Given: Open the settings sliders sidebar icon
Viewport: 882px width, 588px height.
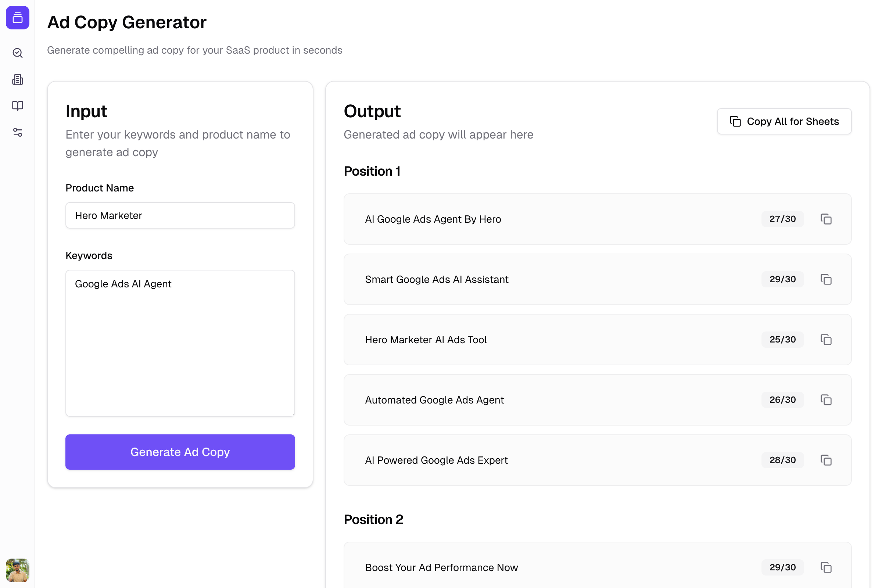Looking at the screenshot, I should click(x=18, y=132).
